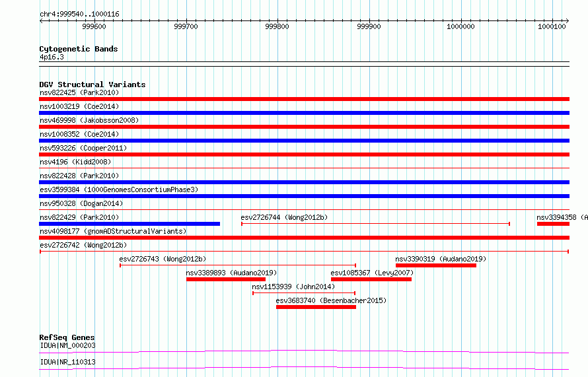The width and height of the screenshot is (588, 377).
Task: Click the nsv593226 (Cooper2011) label
Action: pos(83,148)
